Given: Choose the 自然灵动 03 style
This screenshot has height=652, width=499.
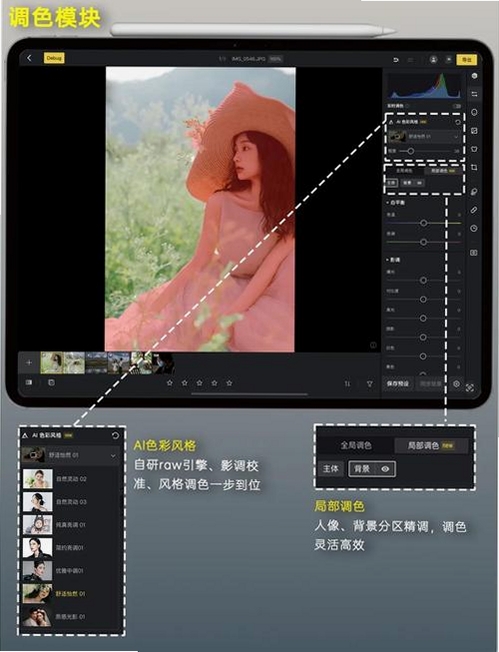Looking at the screenshot, I should pos(69,502).
